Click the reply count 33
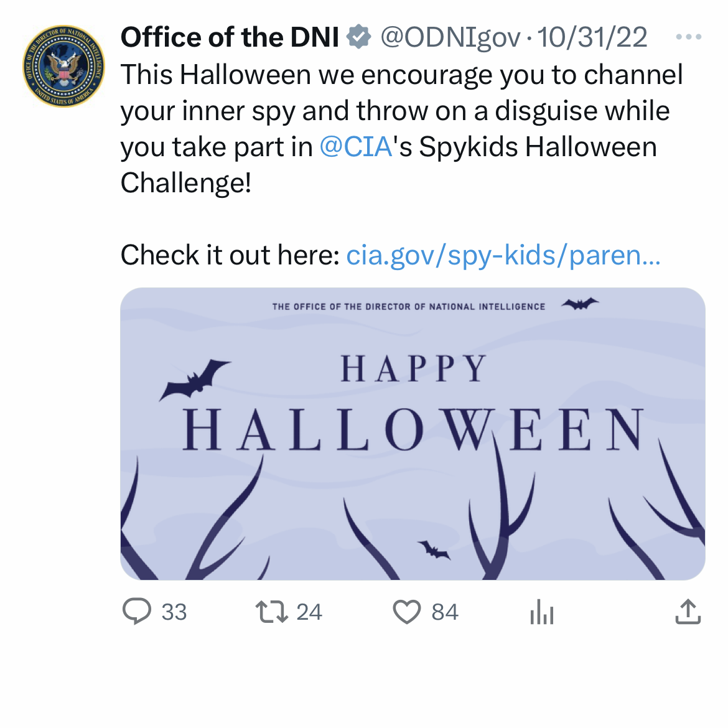 (x=174, y=612)
